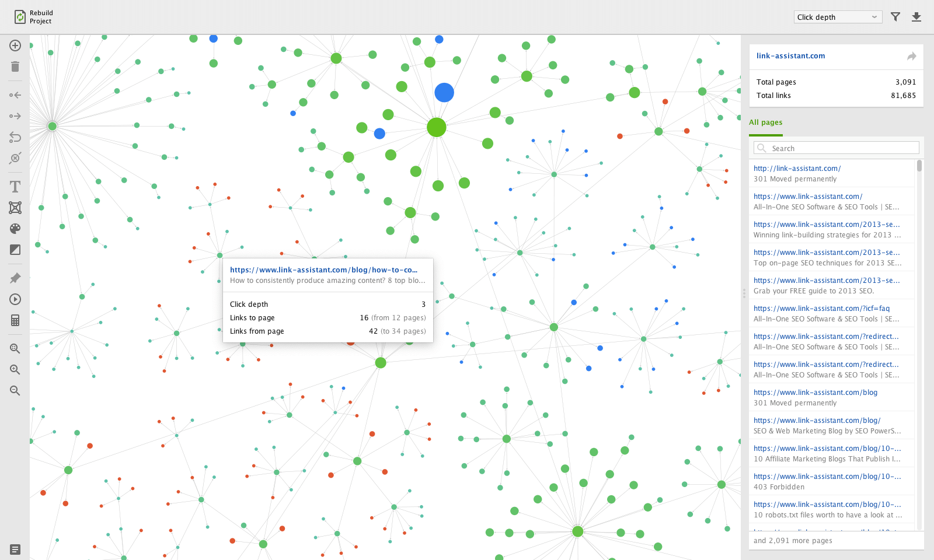Click the add node plus icon
Image resolution: width=934 pixels, height=560 pixels.
[15, 45]
